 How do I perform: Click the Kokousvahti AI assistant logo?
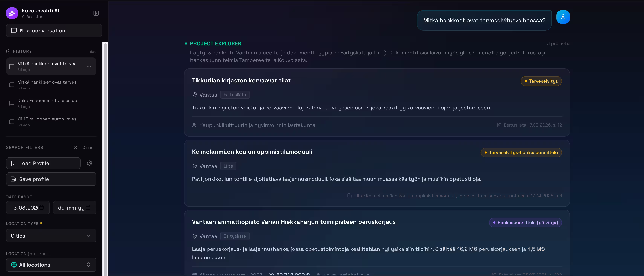coord(12,13)
